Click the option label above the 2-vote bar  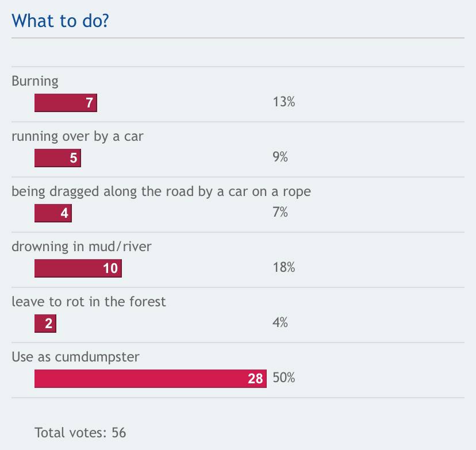[x=89, y=302]
